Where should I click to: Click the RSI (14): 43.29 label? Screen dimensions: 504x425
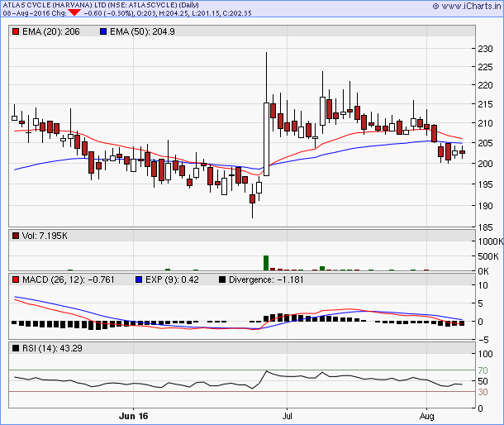point(52,348)
